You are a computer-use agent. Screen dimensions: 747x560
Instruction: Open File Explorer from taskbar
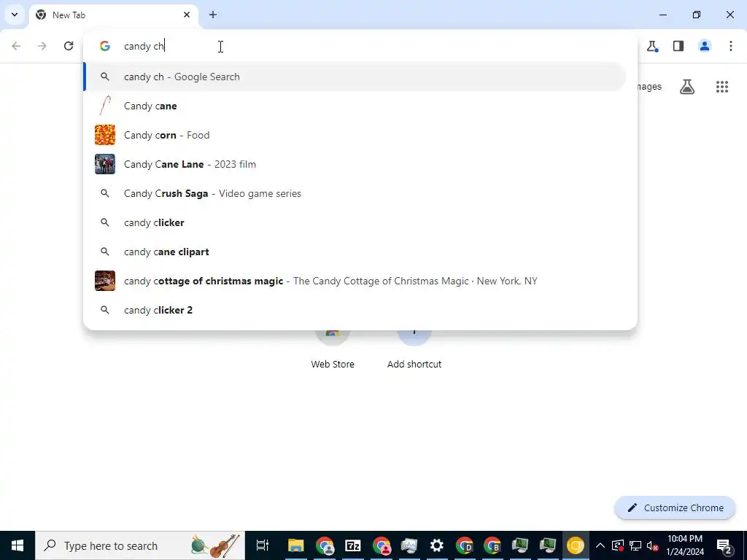[x=296, y=545]
